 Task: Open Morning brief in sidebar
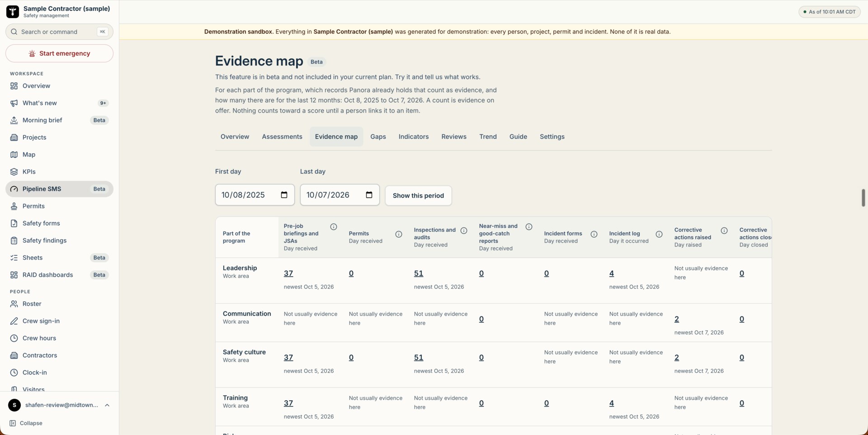[x=59, y=120]
